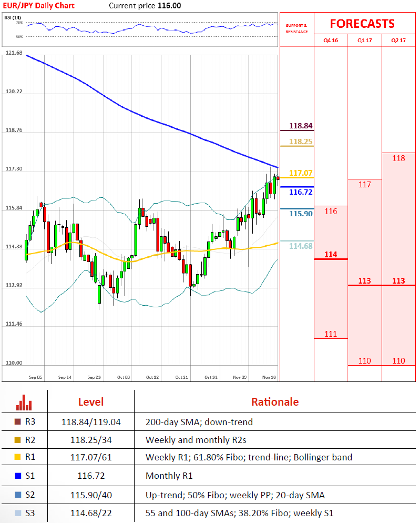Click the EUR/JPY Daily Chart title
This screenshot has height=523, width=420.
point(39,6)
